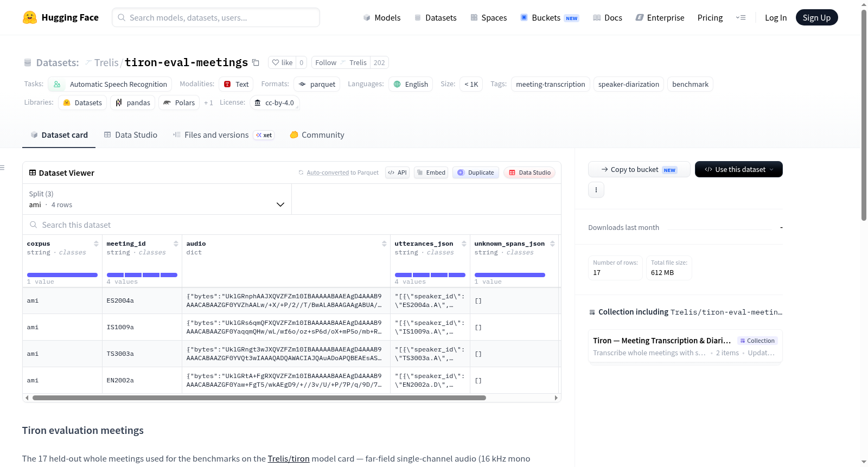Sort by meeting_id column arrows
The image size is (868, 467).
tap(176, 244)
